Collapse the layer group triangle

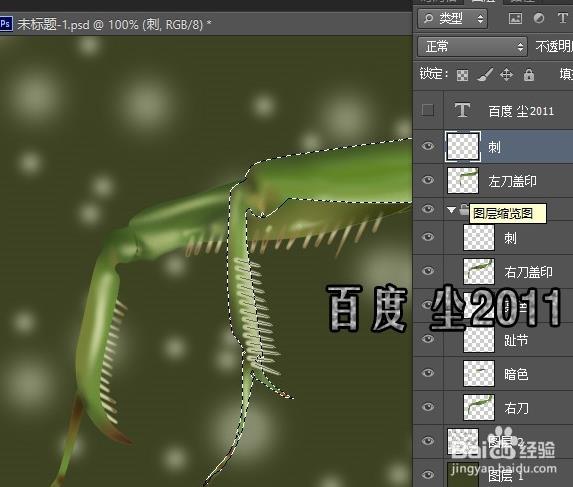pyautogui.click(x=451, y=210)
